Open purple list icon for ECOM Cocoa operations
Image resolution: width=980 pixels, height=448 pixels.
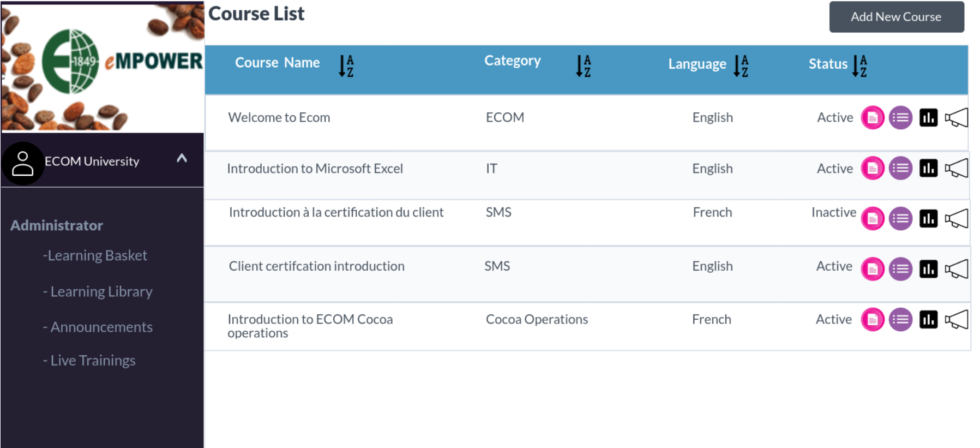pos(900,320)
